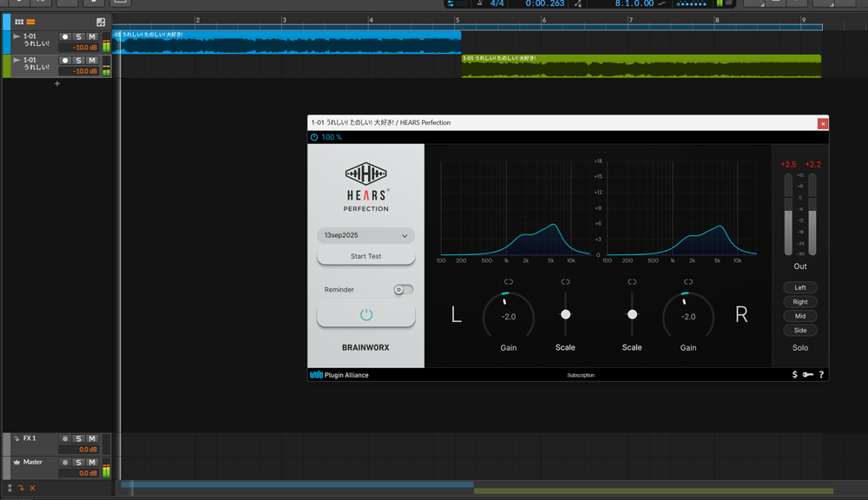Mute the blue 1-01 track

point(92,37)
